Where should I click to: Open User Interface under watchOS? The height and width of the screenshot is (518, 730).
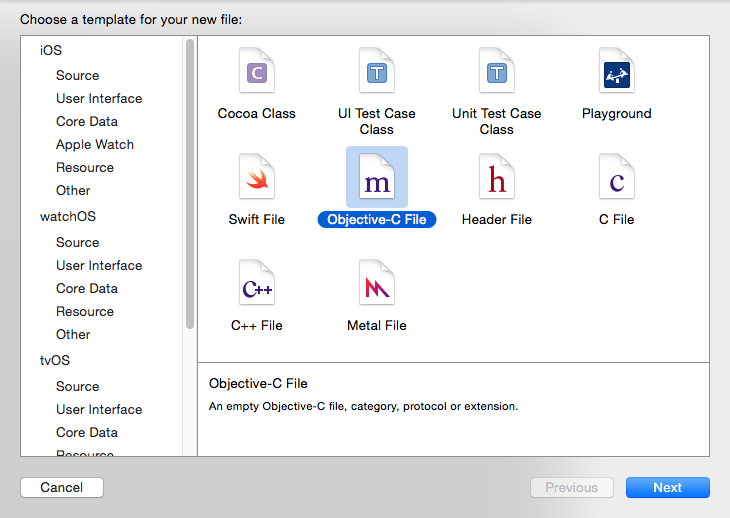(99, 265)
